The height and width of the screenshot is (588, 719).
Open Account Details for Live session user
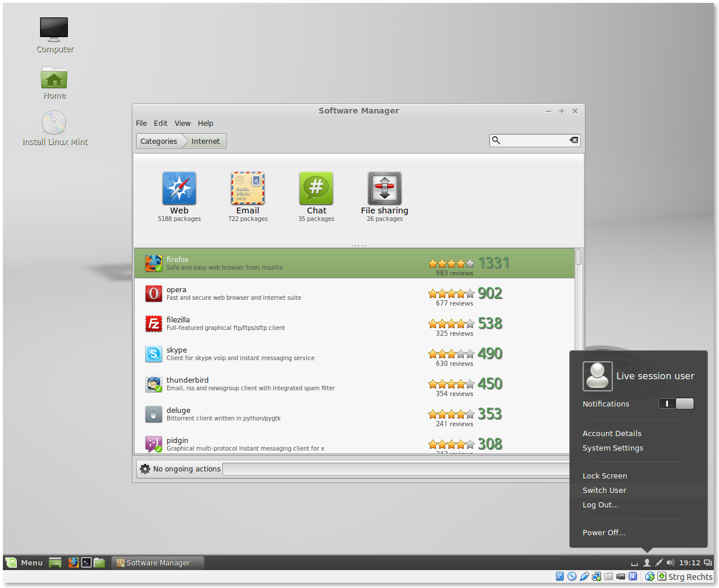(x=612, y=433)
